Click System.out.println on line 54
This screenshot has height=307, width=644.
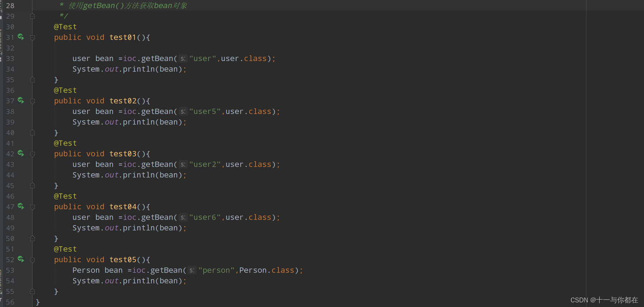tap(114, 281)
